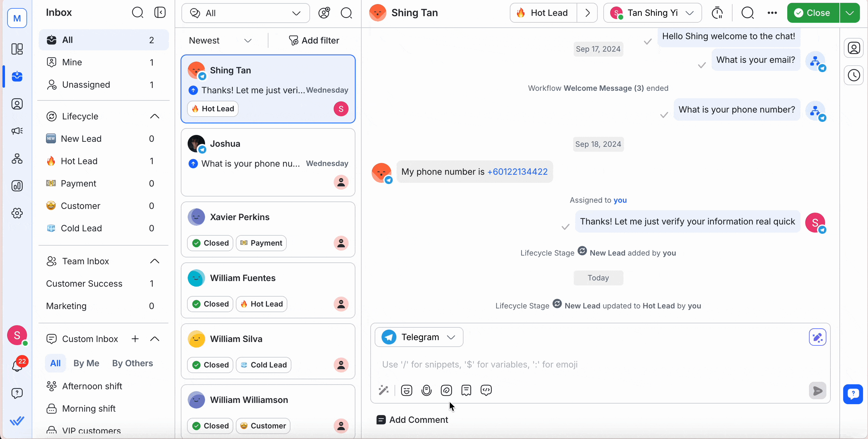Click the phone number link +60122134422
The width and height of the screenshot is (868, 439).
[x=517, y=172]
